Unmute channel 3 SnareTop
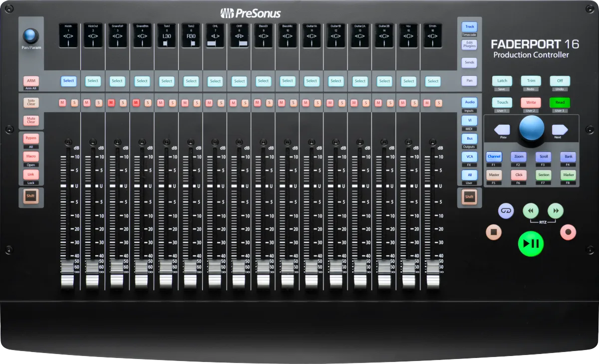Screen dimensions: 599x364 coord(111,103)
